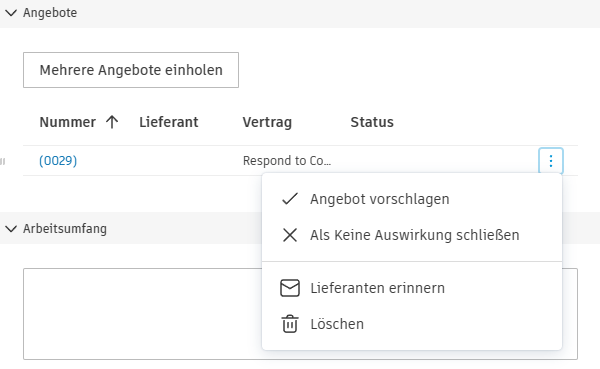Click the drag handle left of row (0029)
Screen dimensions: 600x369
click(x=3, y=162)
